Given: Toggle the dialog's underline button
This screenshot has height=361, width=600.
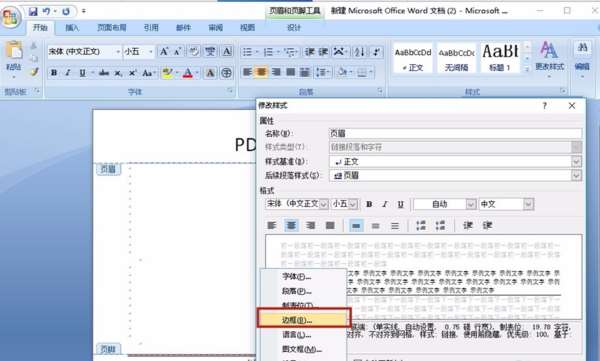Looking at the screenshot, I should point(400,204).
